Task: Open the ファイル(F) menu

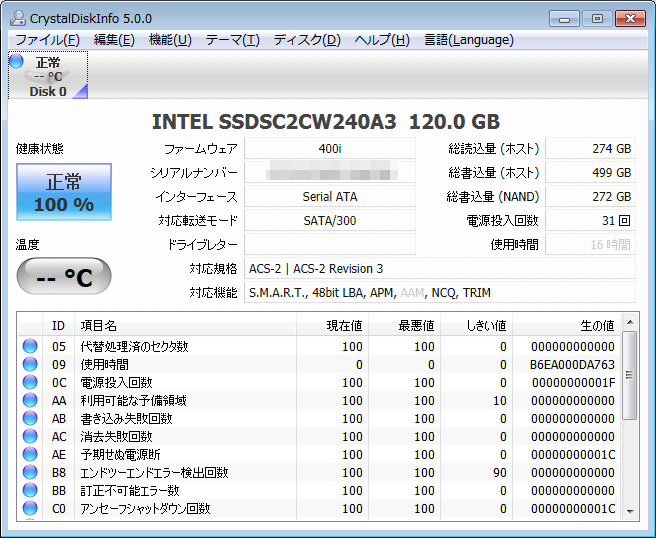Action: 47,40
